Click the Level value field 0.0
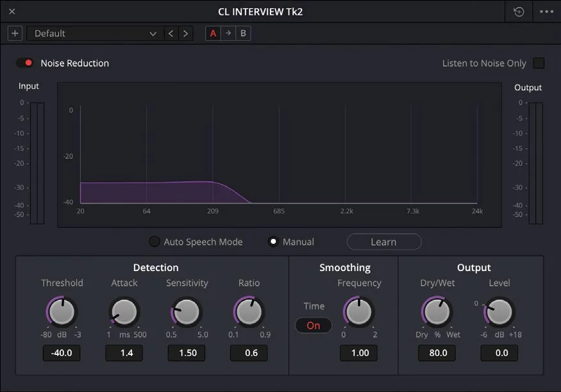The width and height of the screenshot is (561, 392). point(499,353)
